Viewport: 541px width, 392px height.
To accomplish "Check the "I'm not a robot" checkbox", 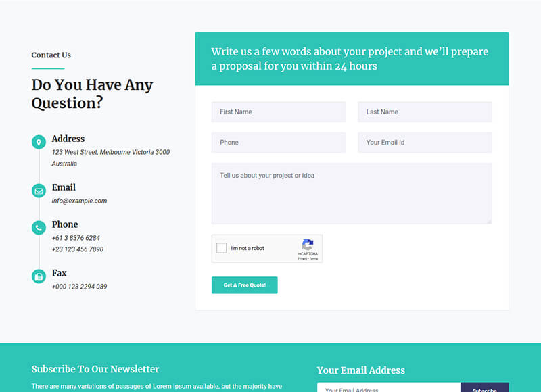I will tap(222, 248).
